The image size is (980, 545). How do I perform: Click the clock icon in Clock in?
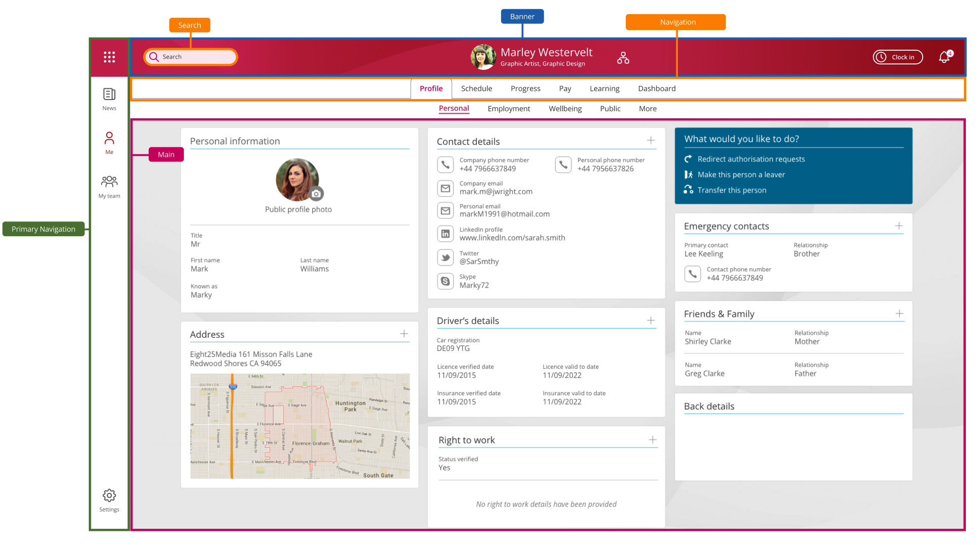[881, 57]
